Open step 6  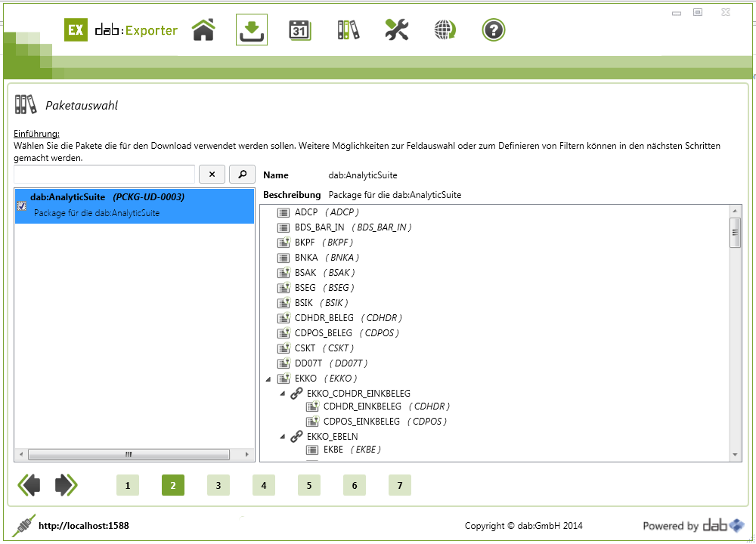tap(355, 485)
